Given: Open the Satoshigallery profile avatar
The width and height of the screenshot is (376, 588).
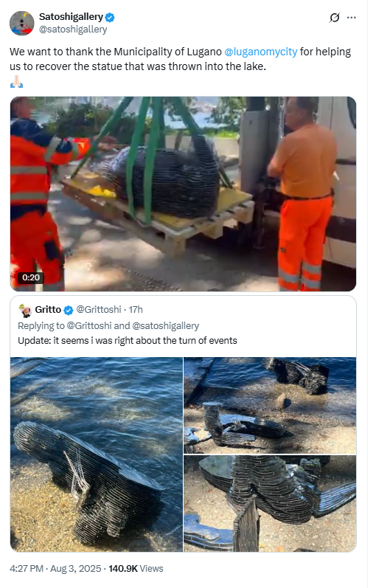Looking at the screenshot, I should click(x=21, y=24).
